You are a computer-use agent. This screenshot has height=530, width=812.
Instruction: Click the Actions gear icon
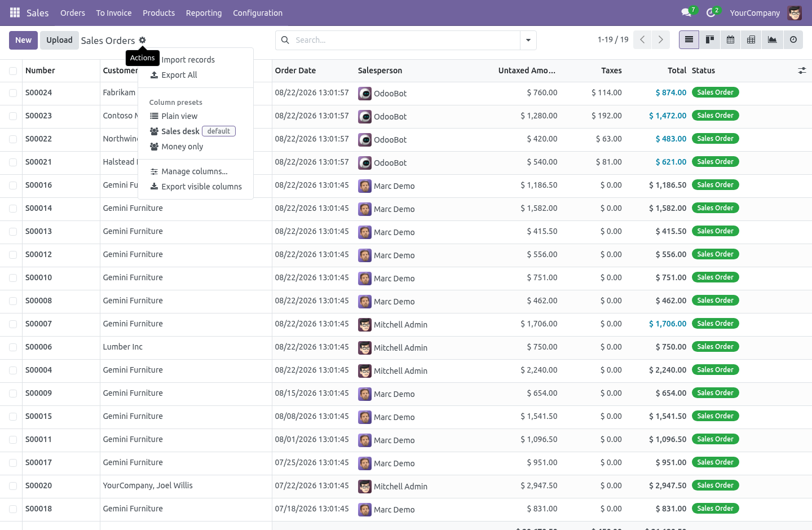(x=142, y=40)
